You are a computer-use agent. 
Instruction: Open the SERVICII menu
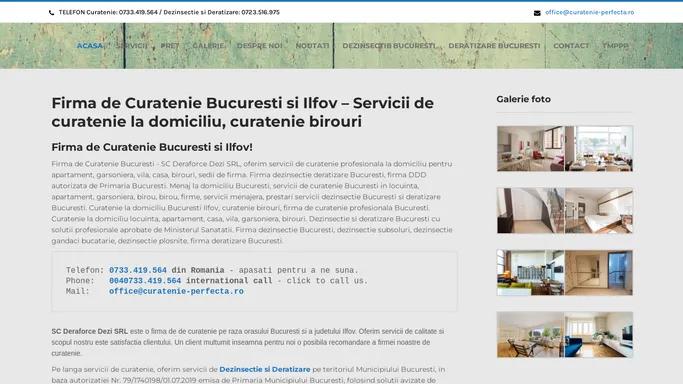132,46
